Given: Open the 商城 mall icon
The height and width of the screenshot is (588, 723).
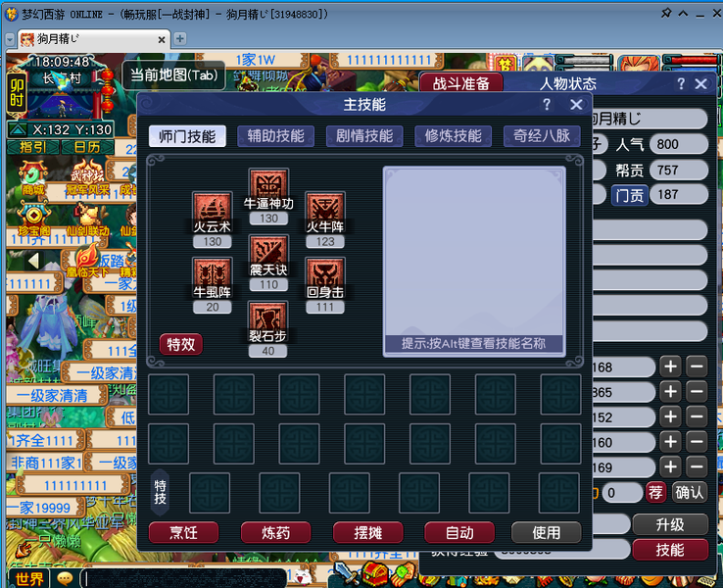Looking at the screenshot, I should pos(32,177).
